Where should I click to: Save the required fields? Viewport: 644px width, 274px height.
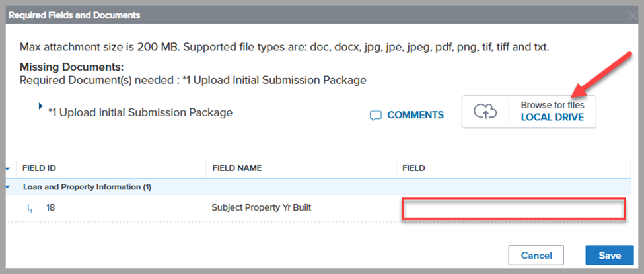(x=610, y=256)
